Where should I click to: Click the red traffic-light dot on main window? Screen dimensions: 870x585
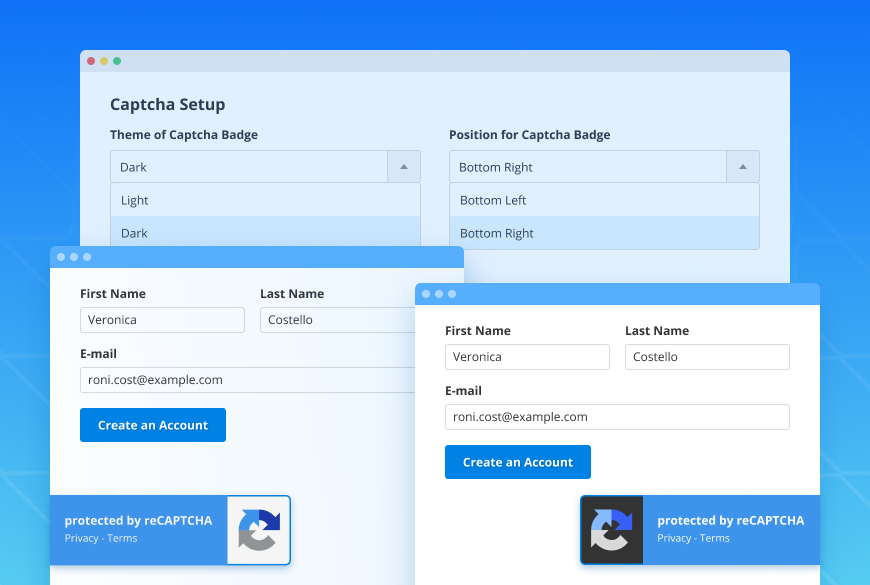point(91,61)
